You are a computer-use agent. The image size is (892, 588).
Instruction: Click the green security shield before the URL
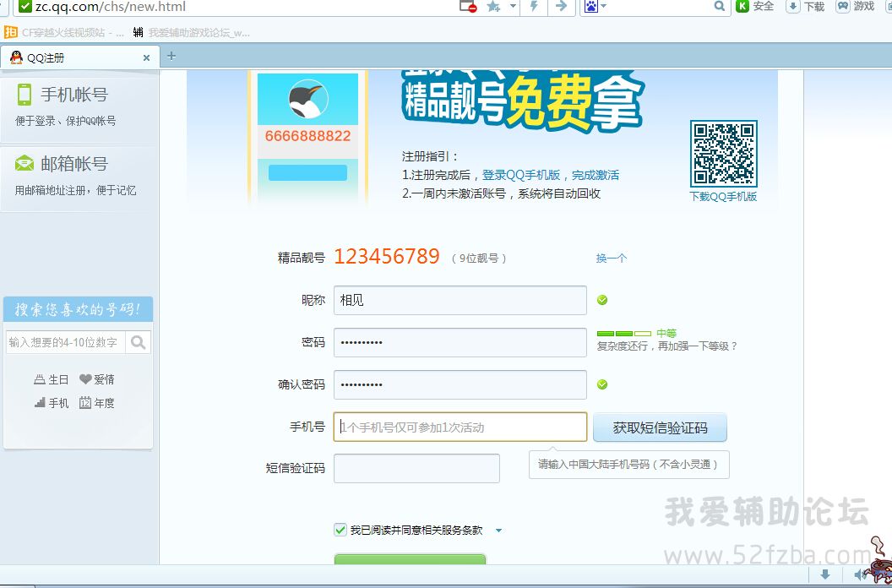24,6
